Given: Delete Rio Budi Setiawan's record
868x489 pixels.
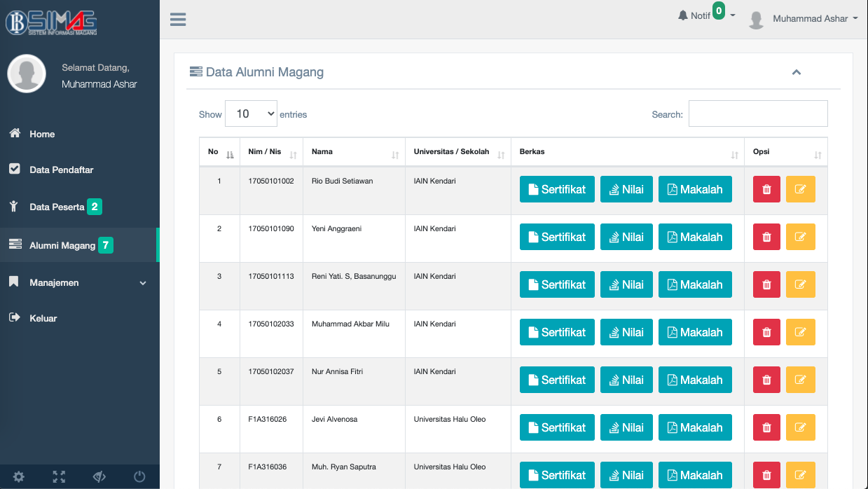Looking at the screenshot, I should click(766, 189).
